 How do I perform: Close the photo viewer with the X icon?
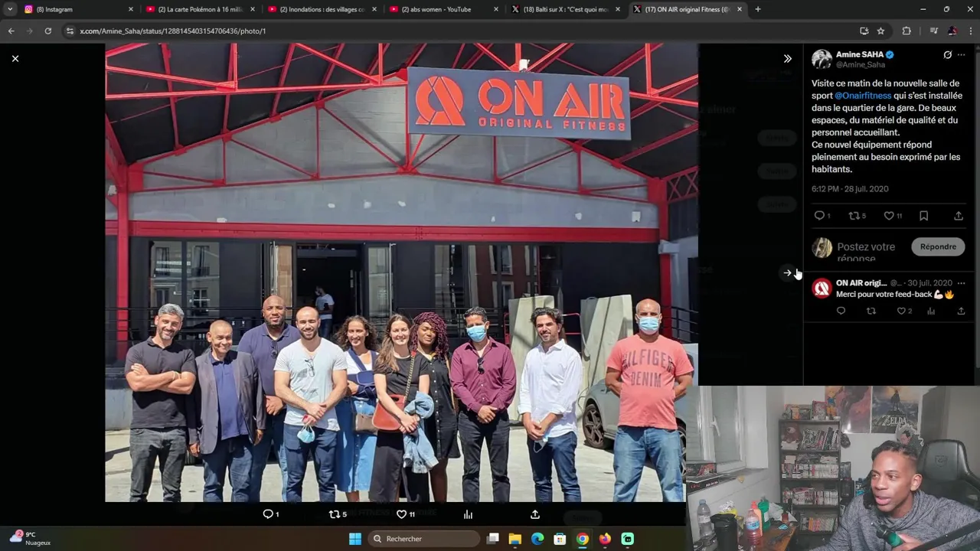pos(15,58)
